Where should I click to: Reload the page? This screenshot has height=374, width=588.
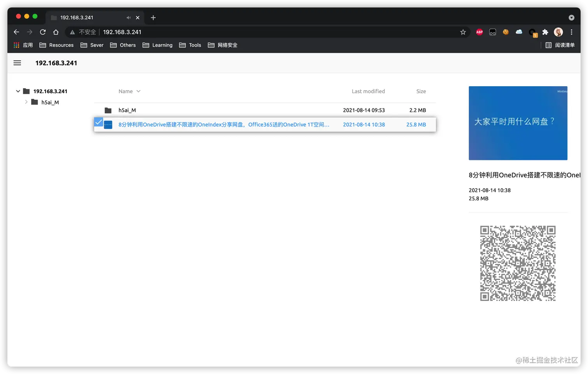(x=43, y=32)
